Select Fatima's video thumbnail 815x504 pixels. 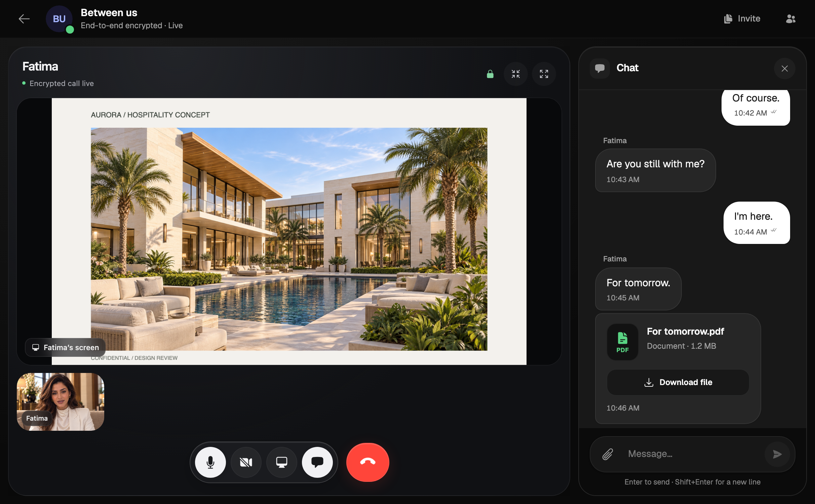pos(61,402)
